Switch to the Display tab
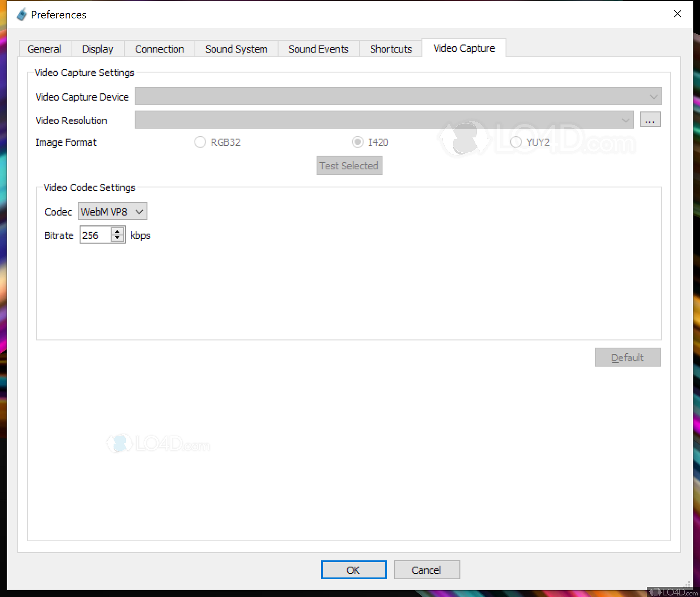The height and width of the screenshot is (597, 700). 98,49
